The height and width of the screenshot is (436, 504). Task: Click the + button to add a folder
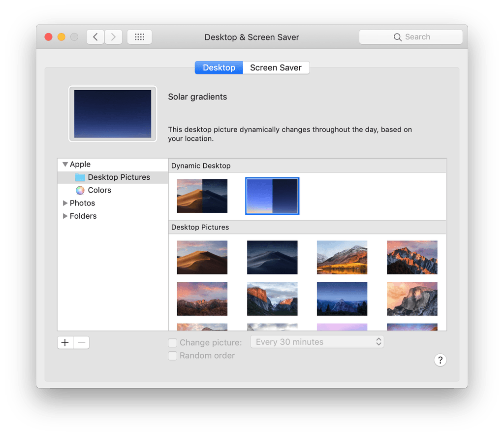[64, 342]
